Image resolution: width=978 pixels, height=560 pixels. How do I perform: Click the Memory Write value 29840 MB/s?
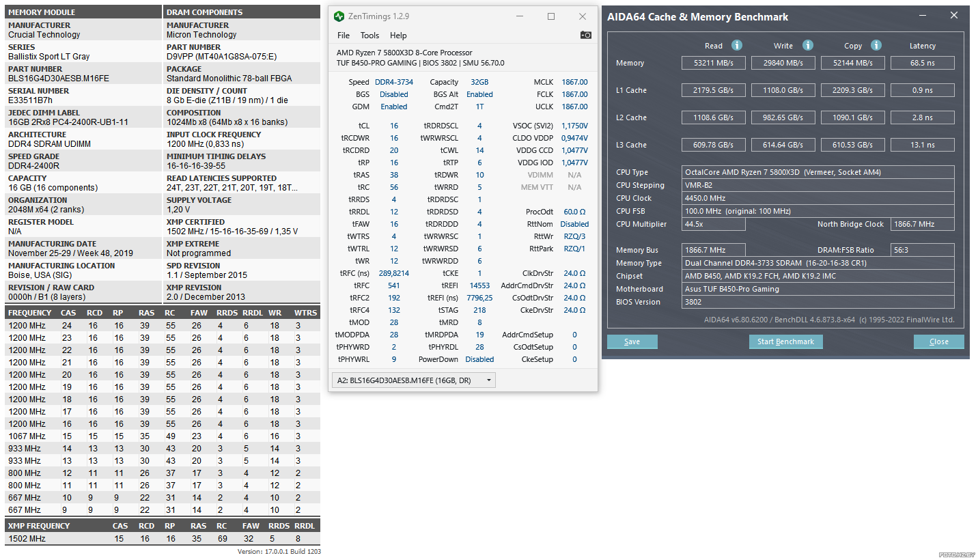783,63
